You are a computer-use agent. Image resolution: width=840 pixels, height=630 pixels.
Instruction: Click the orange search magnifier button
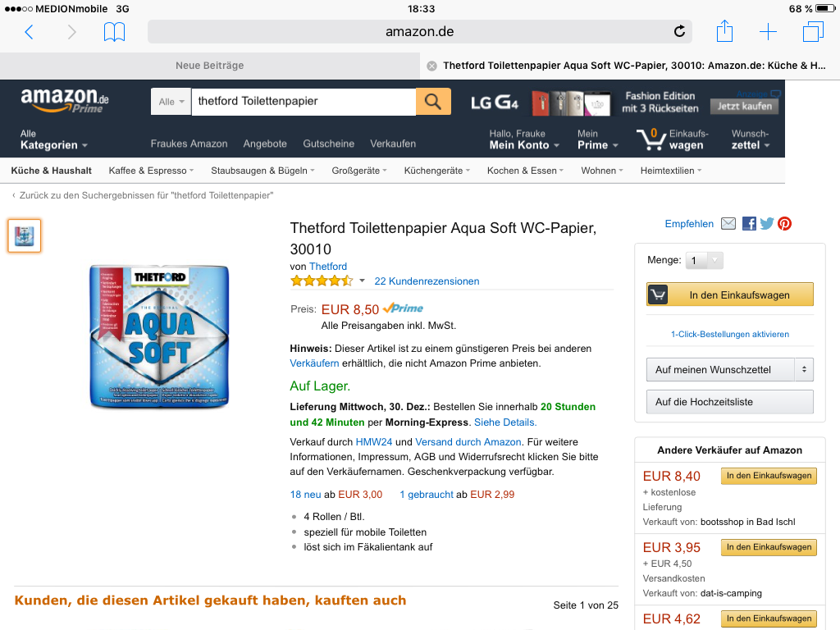433,101
